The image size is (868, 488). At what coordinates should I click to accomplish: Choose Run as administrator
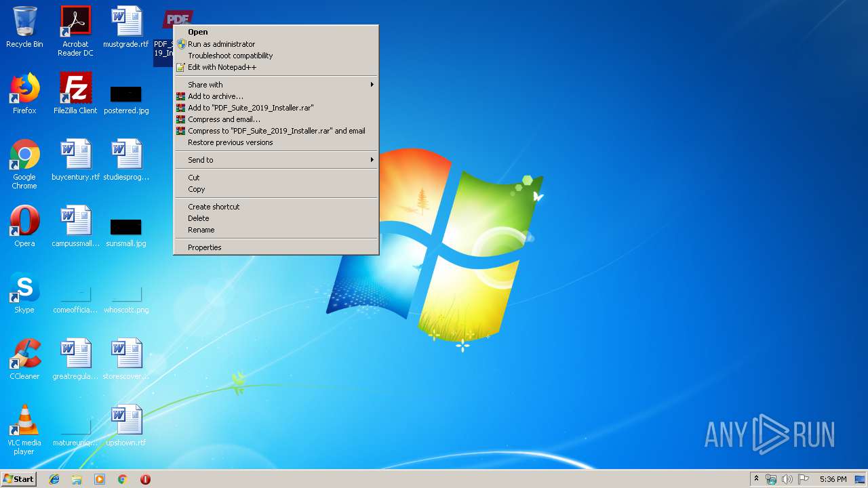click(x=276, y=44)
